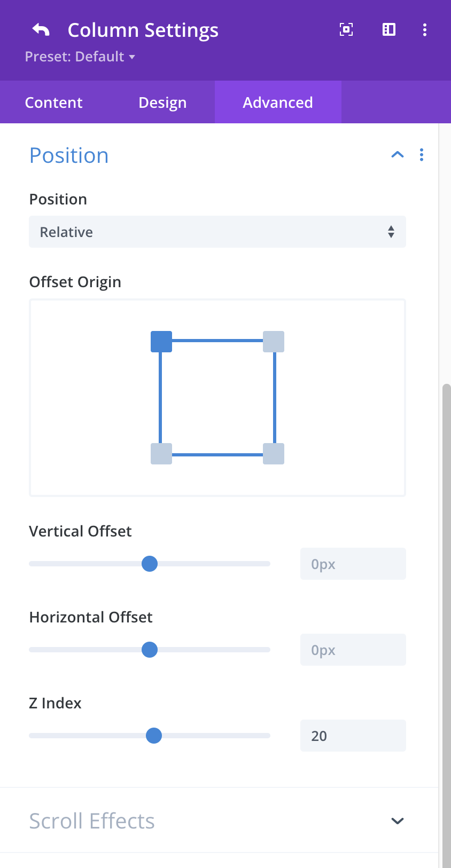This screenshot has width=451, height=868.
Task: Select bottom-left offset origin corner
Action: (161, 454)
